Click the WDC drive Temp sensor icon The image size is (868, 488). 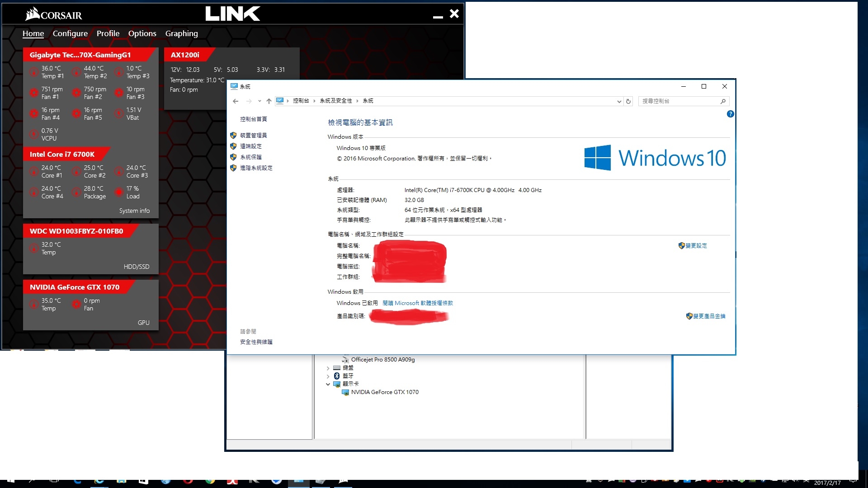tap(34, 248)
